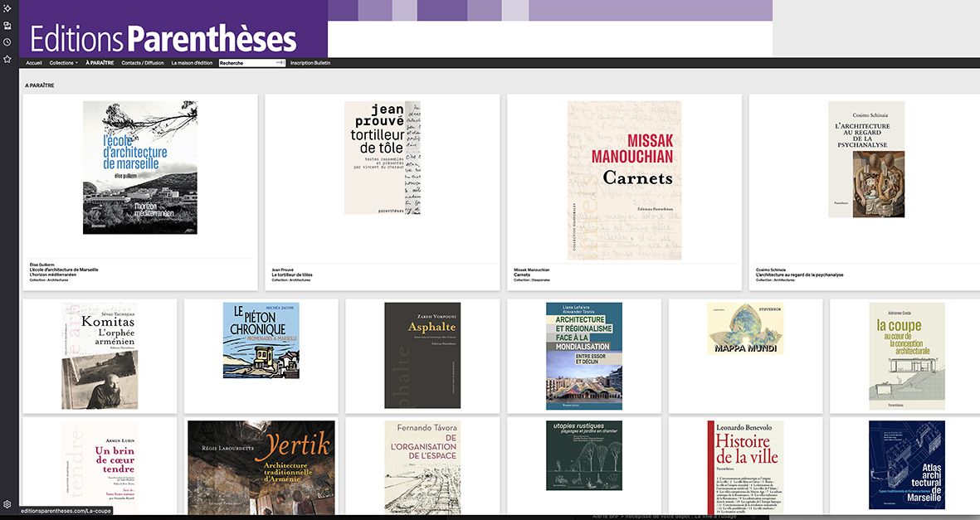980x520 pixels.
Task: Click the Le Piéton Chronique book cover
Action: [x=261, y=340]
